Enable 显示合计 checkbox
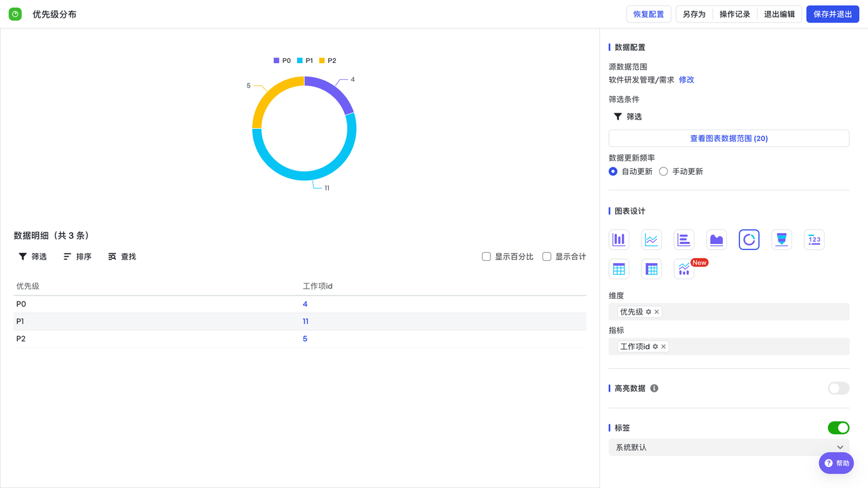 (547, 257)
